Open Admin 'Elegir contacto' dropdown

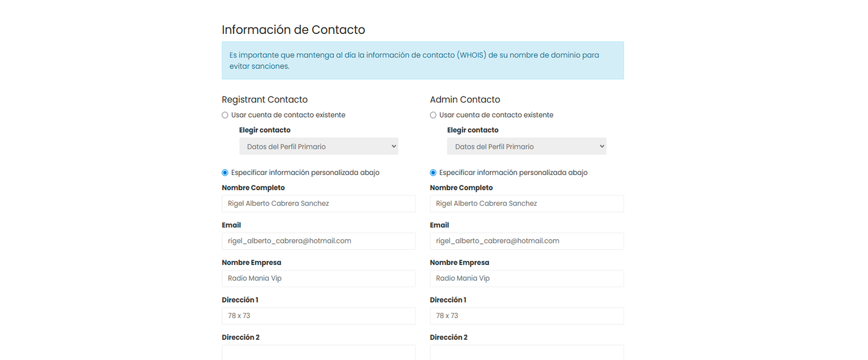click(x=526, y=147)
